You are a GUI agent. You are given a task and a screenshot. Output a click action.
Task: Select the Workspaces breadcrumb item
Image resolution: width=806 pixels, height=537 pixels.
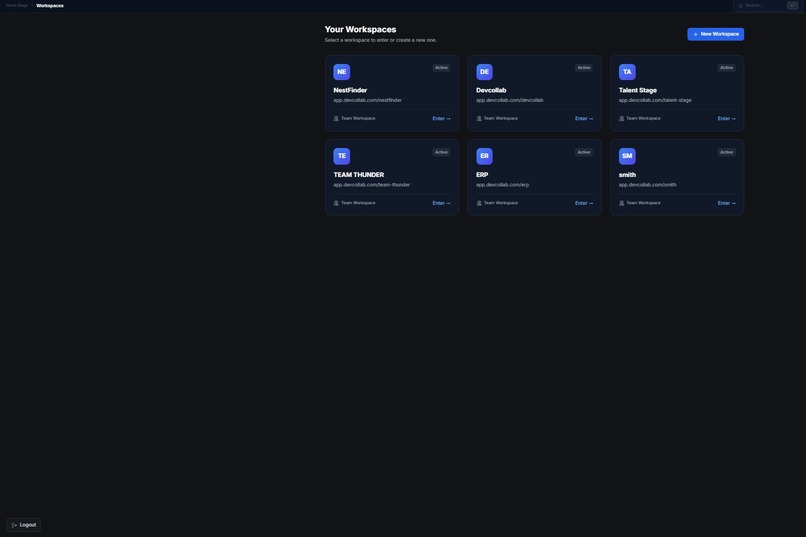[50, 6]
